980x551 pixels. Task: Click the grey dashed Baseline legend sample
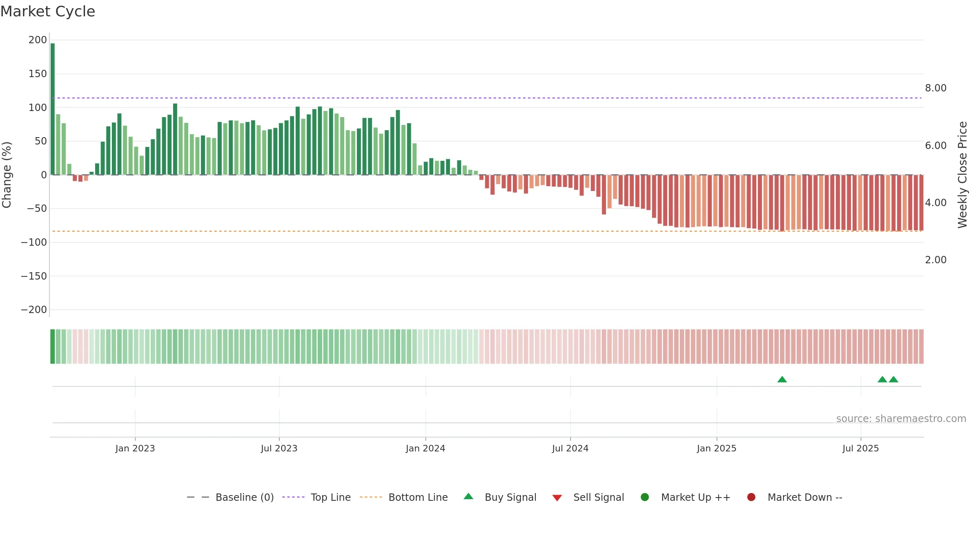198,497
